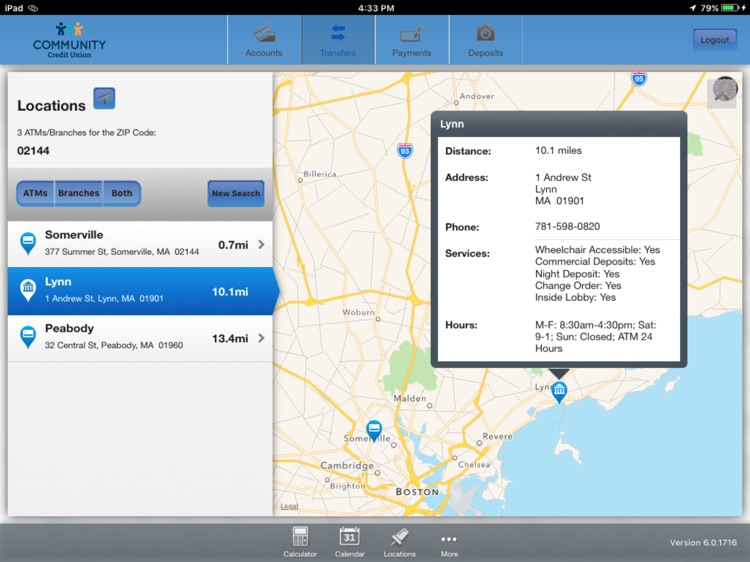Expand Peabody details chevron

click(261, 338)
